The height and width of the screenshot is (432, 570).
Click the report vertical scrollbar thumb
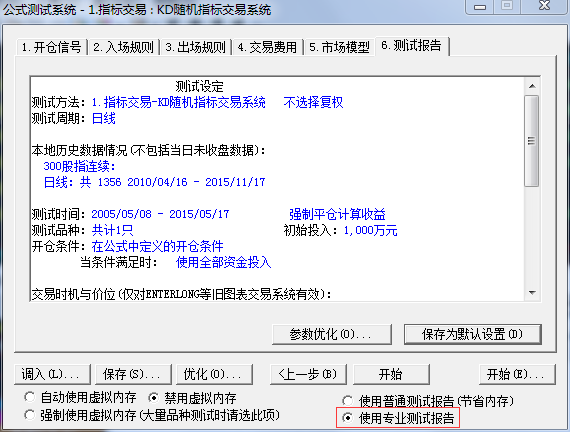[532, 141]
